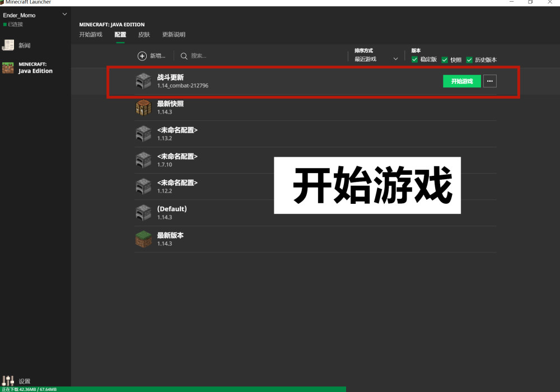Select the Minecraft Java Edition grass block icon

coord(8,67)
